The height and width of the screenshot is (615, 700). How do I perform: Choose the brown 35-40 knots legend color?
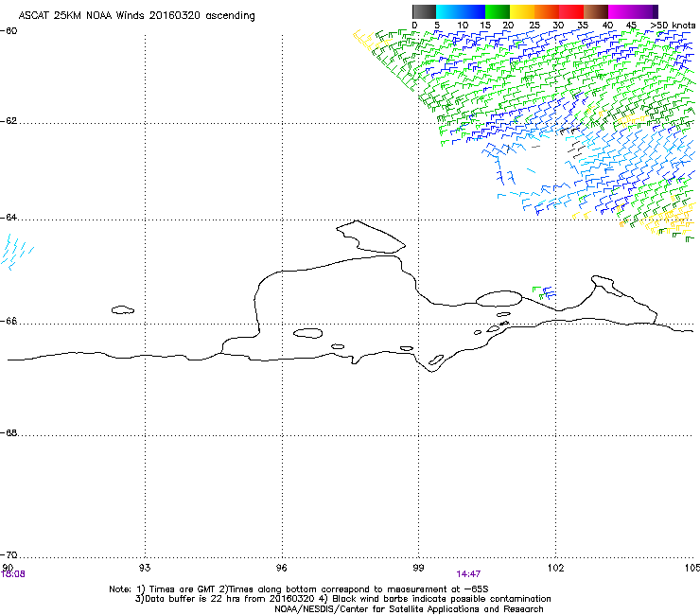(x=596, y=11)
